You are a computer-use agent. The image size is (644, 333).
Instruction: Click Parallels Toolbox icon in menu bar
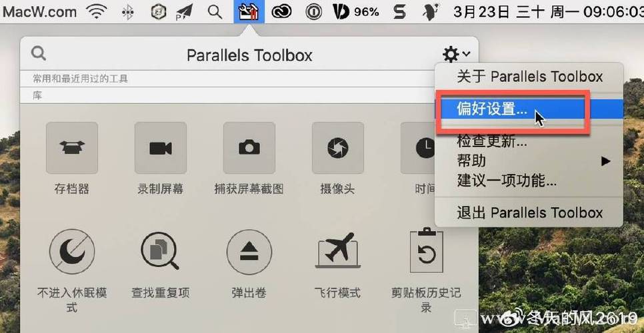249,12
